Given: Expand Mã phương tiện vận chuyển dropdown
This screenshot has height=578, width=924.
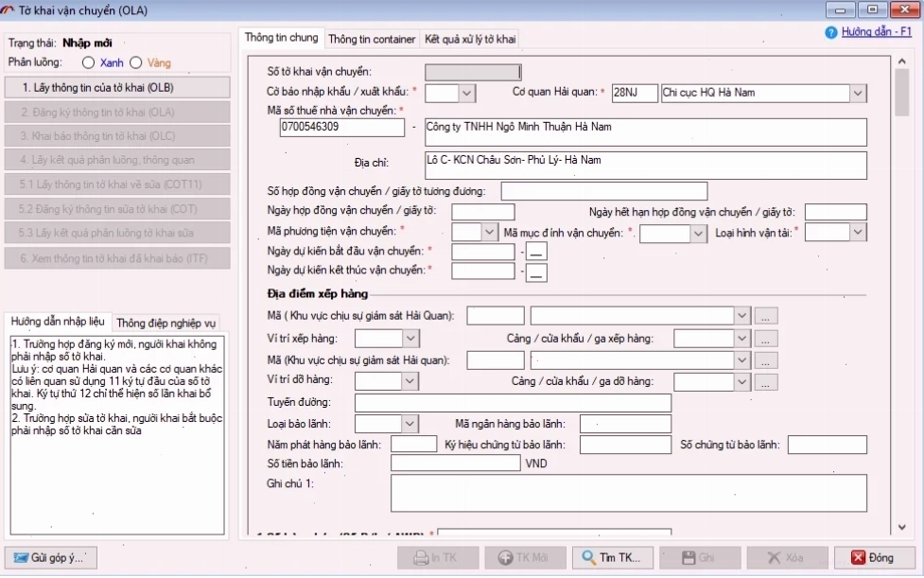Looking at the screenshot, I should pos(489,232).
